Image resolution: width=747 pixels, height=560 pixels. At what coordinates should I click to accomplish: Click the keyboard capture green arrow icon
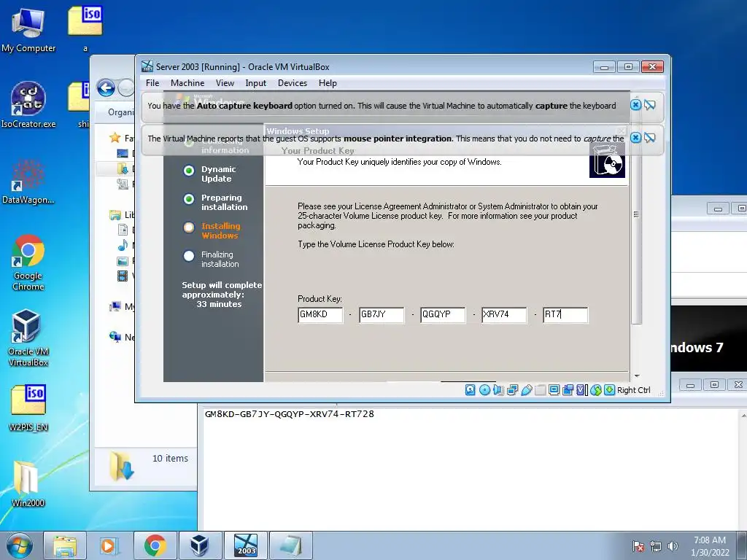609,390
